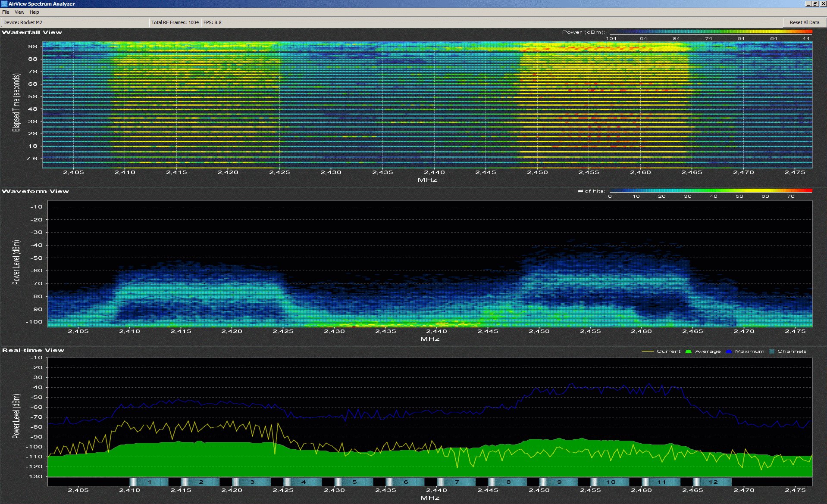Select the channel 1 marker in Real-time View

(x=149, y=482)
